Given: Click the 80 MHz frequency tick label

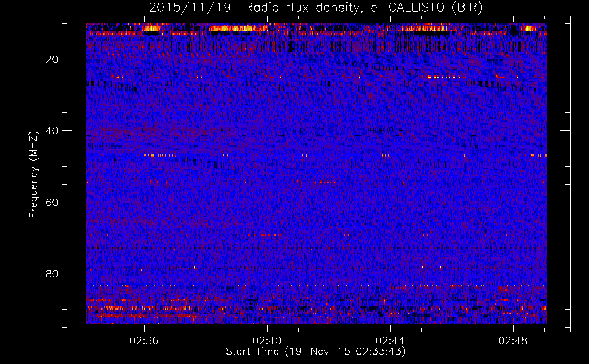Looking at the screenshot, I should 52,274.
